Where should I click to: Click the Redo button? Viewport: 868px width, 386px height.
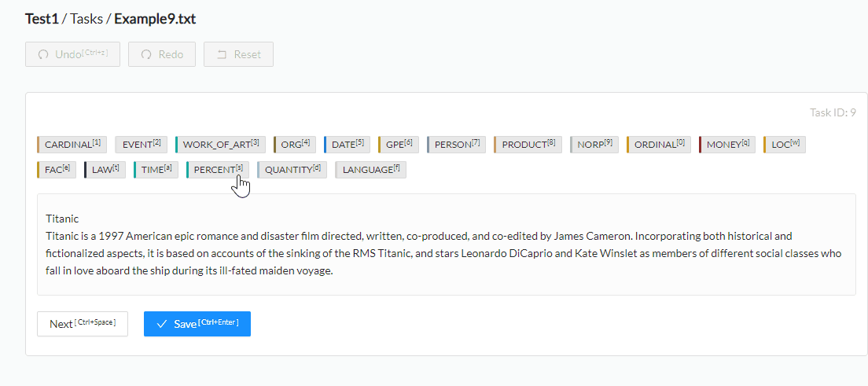pyautogui.click(x=162, y=54)
